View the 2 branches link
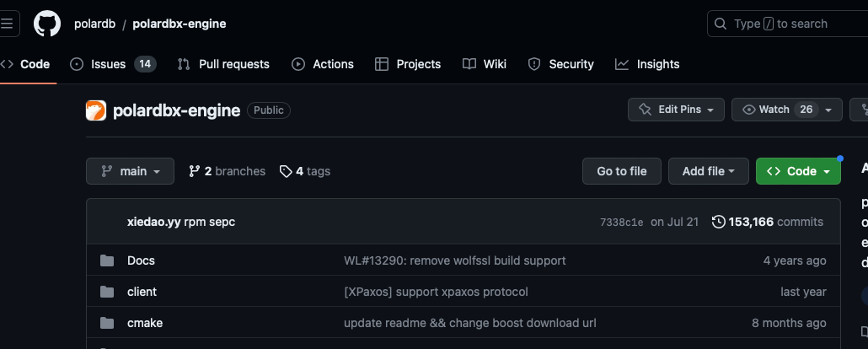Screen dimensions: 868x349 coord(227,171)
